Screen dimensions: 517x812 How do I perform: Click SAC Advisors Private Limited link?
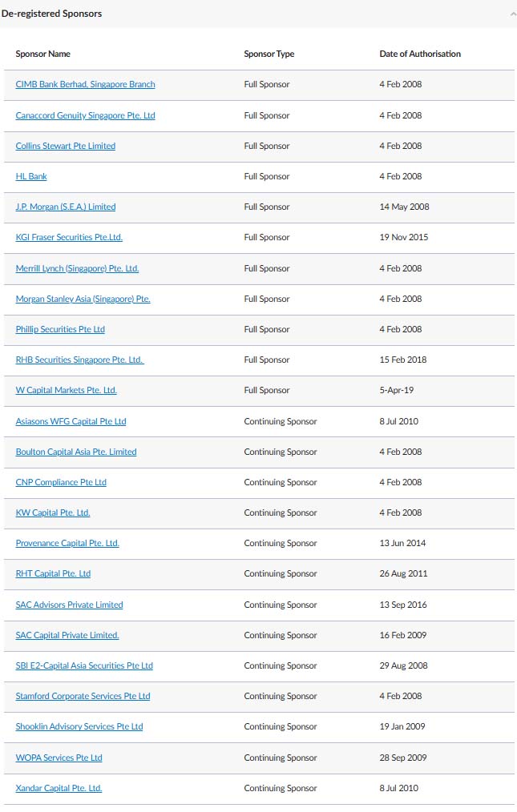click(x=69, y=605)
